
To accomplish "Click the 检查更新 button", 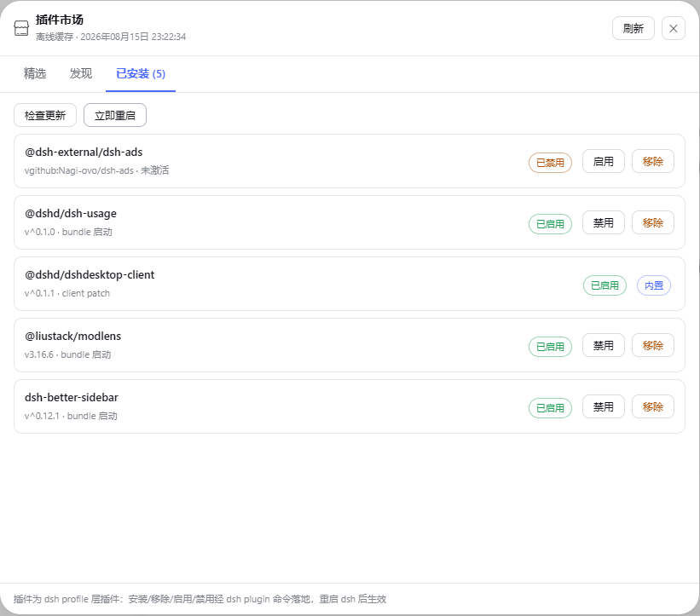I will [45, 116].
